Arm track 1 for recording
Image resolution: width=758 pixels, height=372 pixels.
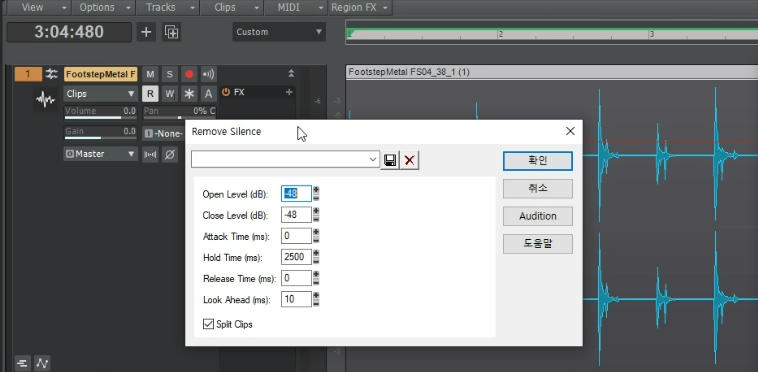[189, 74]
